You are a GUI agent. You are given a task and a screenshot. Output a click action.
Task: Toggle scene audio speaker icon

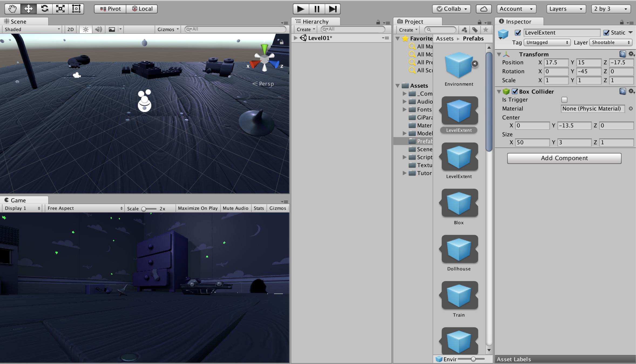point(99,29)
